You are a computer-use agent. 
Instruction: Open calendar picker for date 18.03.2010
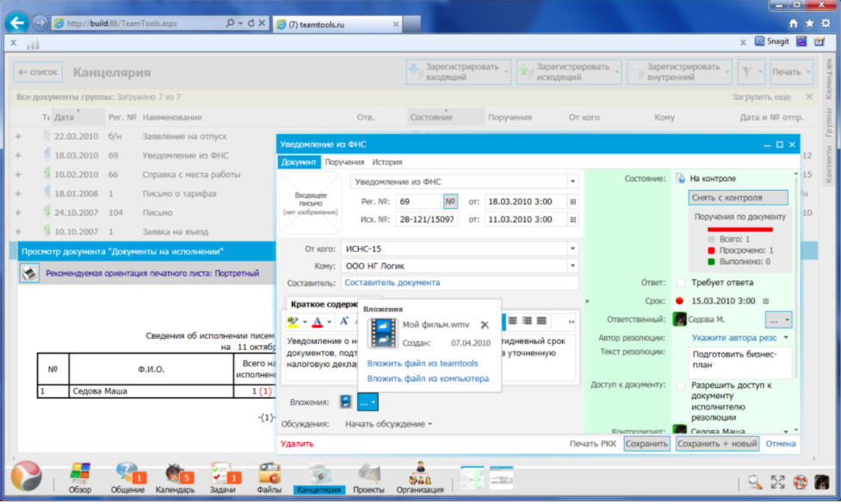[572, 202]
